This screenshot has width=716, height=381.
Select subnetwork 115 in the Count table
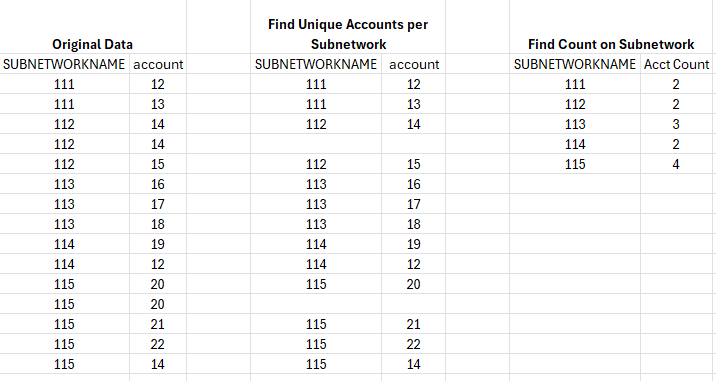pyautogui.click(x=575, y=164)
